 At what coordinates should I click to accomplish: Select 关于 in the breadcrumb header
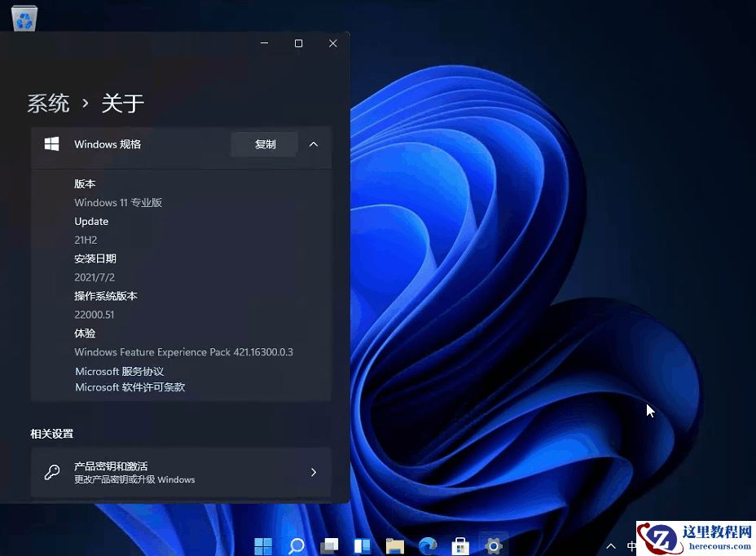122,103
